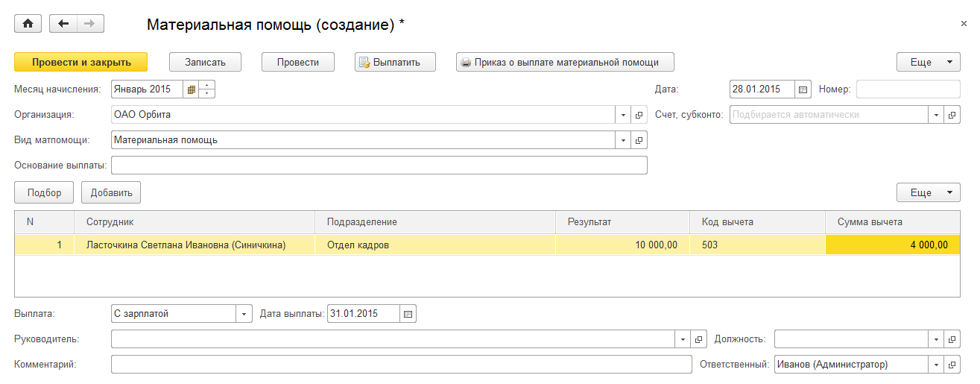Image resolution: width=980 pixels, height=384 pixels.
Task: Increase accrual month with the spinner
Action: (207, 85)
